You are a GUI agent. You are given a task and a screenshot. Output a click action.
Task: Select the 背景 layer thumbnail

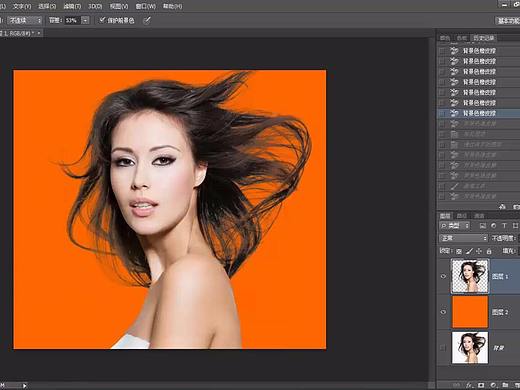click(470, 347)
